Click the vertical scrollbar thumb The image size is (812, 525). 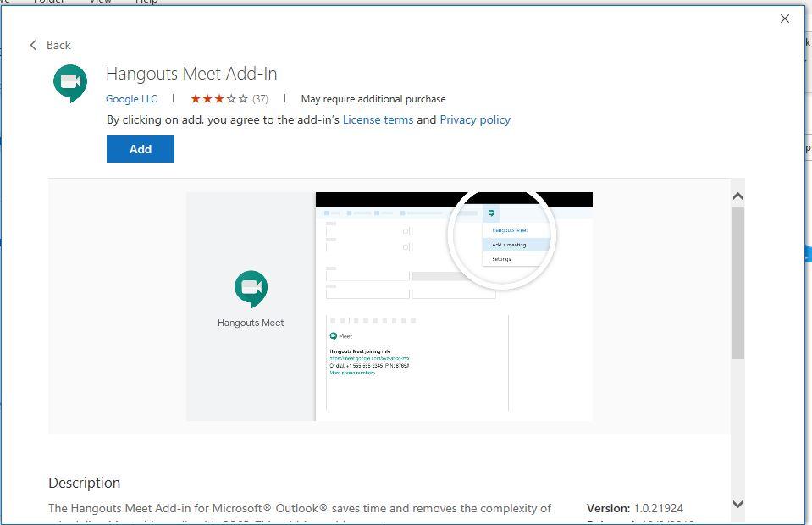coord(738,283)
